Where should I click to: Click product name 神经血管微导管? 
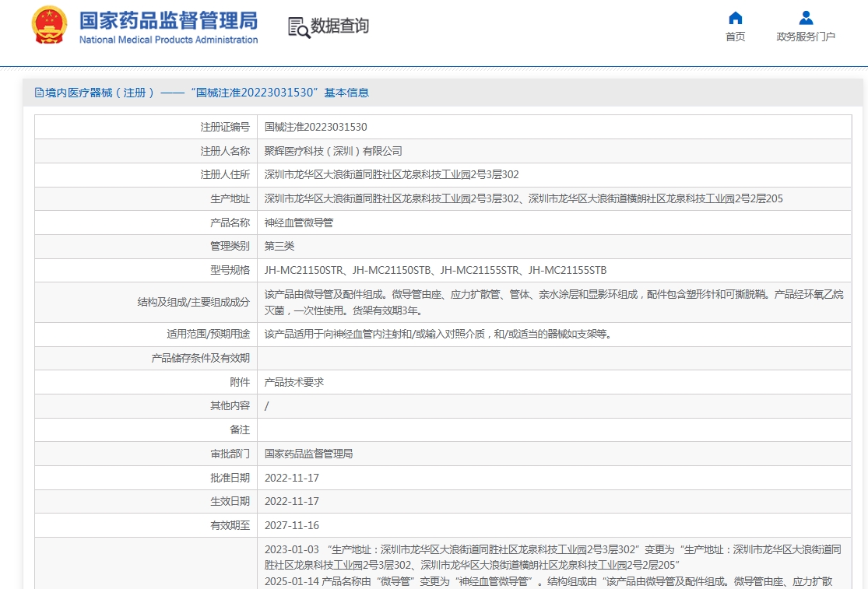pyautogui.click(x=299, y=223)
